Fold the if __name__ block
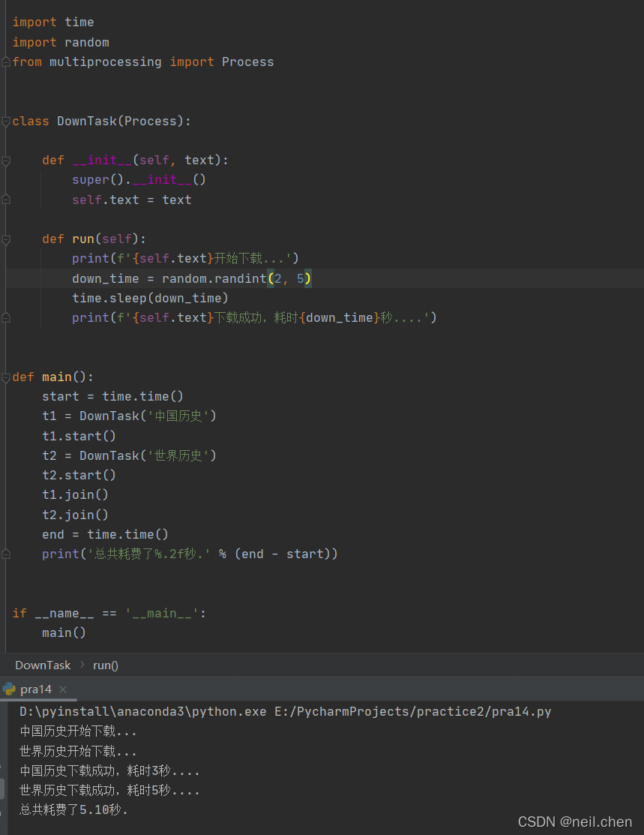This screenshot has width=644, height=835. tap(5, 613)
